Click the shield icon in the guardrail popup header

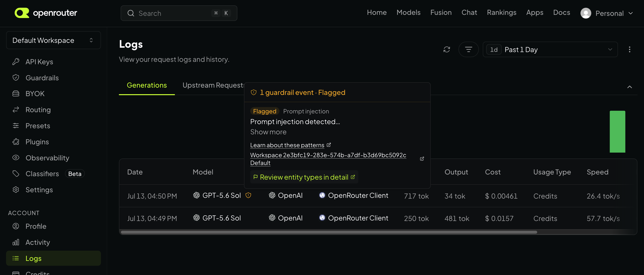(253, 92)
